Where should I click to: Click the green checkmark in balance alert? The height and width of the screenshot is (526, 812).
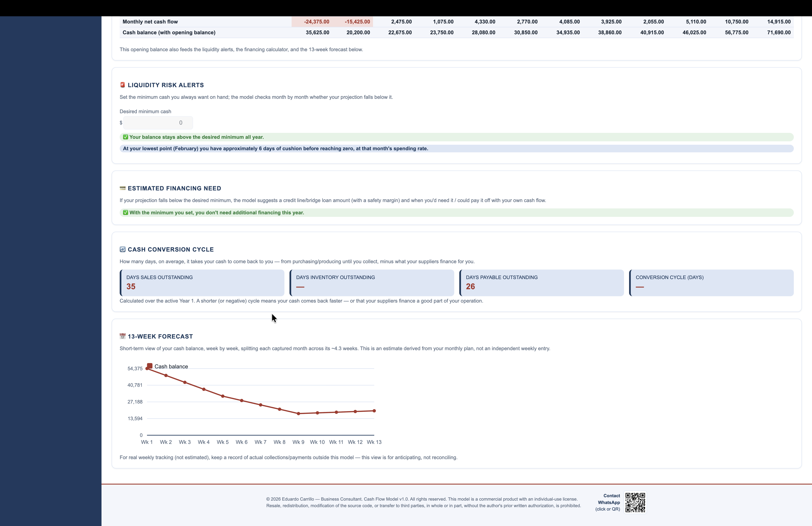coord(126,137)
